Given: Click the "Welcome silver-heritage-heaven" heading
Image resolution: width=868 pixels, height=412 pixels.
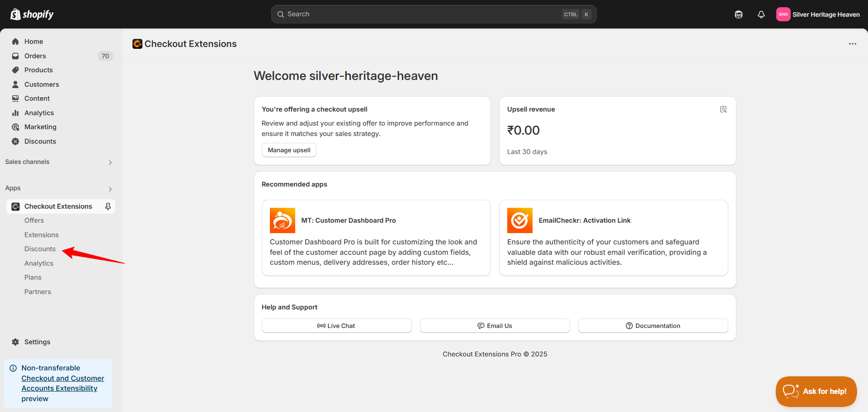Looking at the screenshot, I should (346, 76).
